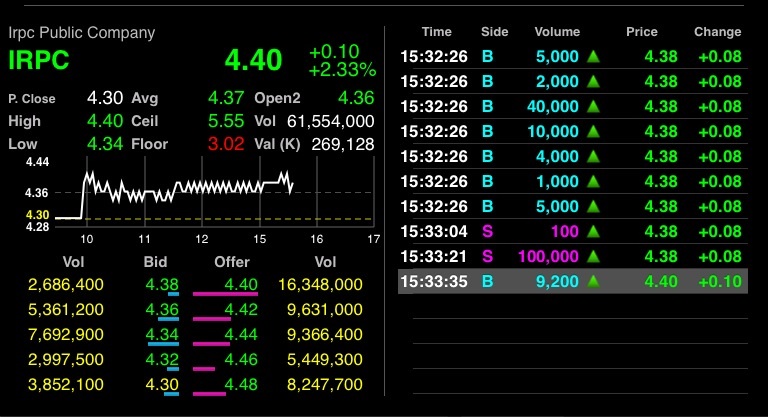
Task: Select the highlighted 15:33:35 trade row
Action: pos(573,281)
